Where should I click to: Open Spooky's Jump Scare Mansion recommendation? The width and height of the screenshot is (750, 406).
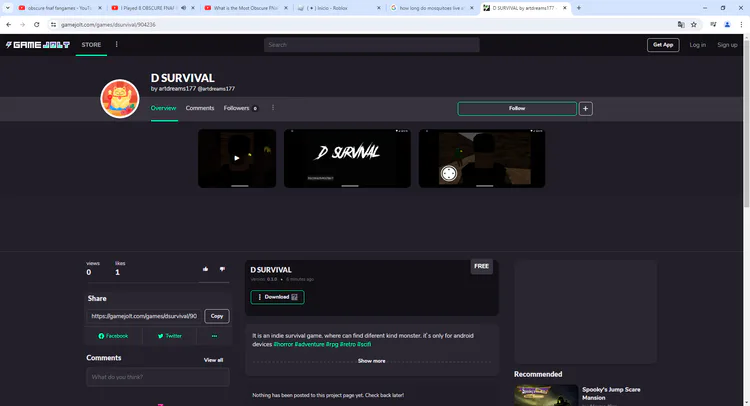pos(611,394)
